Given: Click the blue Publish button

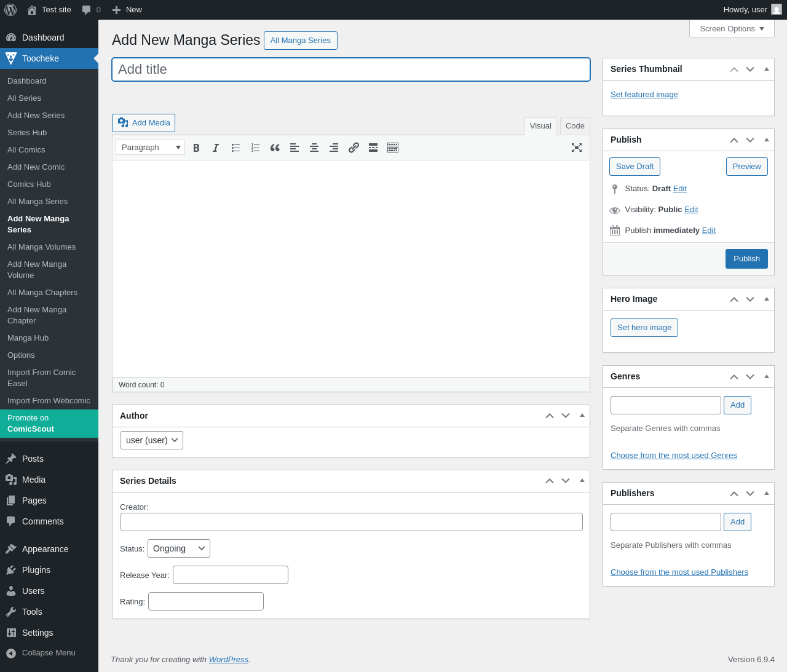Looking at the screenshot, I should tap(746, 259).
